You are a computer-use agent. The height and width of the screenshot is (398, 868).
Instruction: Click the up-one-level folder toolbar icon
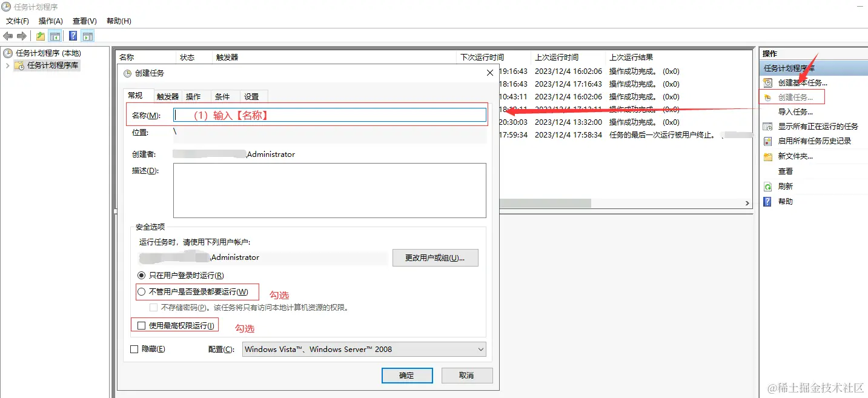(x=41, y=36)
